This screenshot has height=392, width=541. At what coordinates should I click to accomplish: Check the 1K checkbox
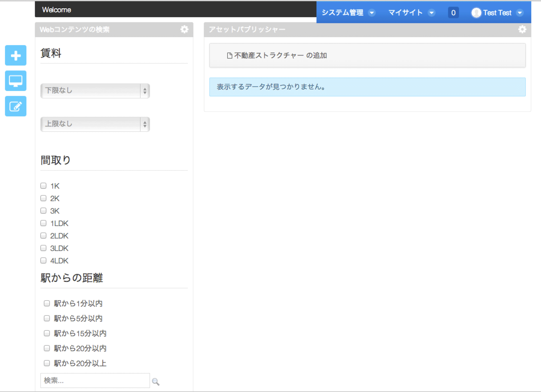pos(43,186)
